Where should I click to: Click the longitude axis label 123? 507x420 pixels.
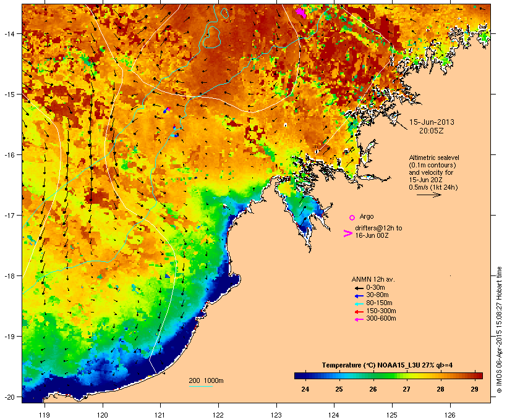[x=276, y=415]
